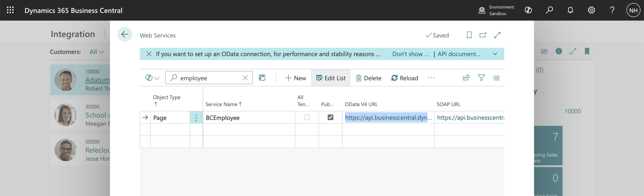The width and height of the screenshot is (644, 196).
Task: Click the employee search input field
Action: [x=209, y=78]
